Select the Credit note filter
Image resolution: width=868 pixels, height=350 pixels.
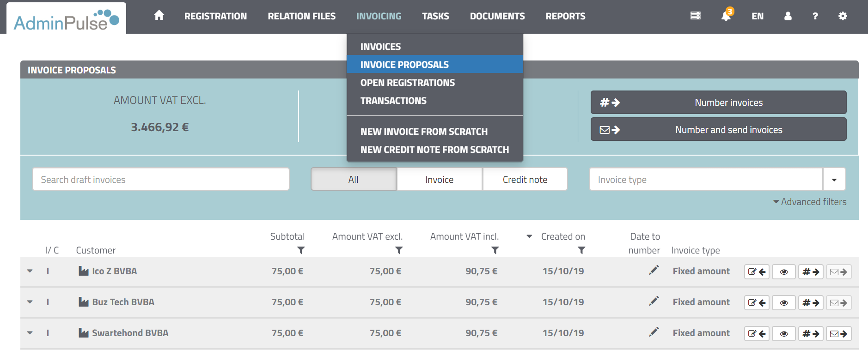pos(525,180)
